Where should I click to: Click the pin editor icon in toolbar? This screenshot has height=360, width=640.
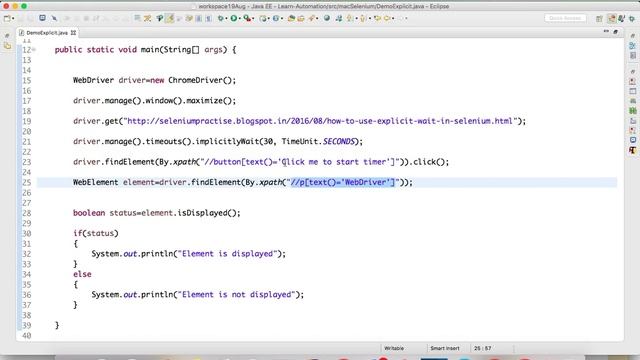(54, 18)
